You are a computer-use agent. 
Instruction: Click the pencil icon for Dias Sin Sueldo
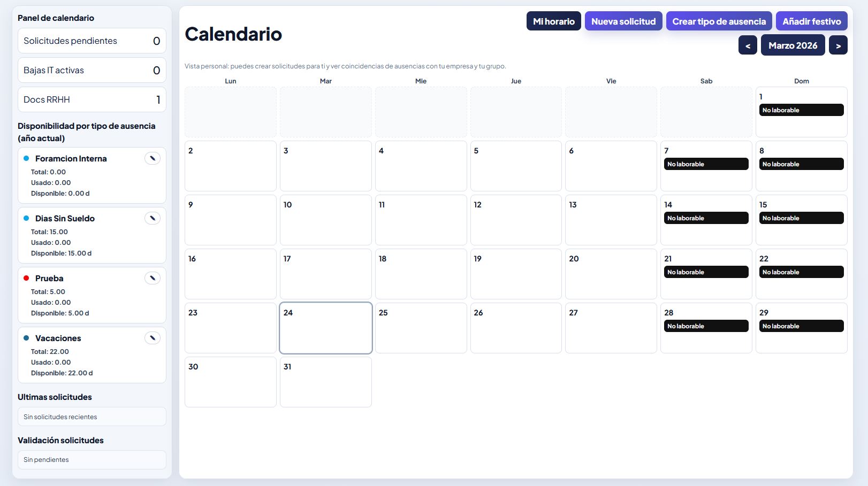[x=153, y=218]
